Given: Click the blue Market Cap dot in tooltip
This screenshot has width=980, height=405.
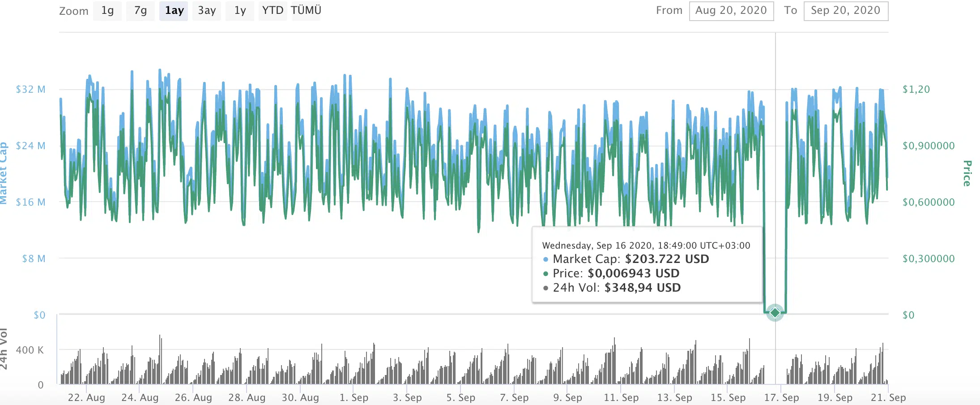Looking at the screenshot, I should (545, 259).
